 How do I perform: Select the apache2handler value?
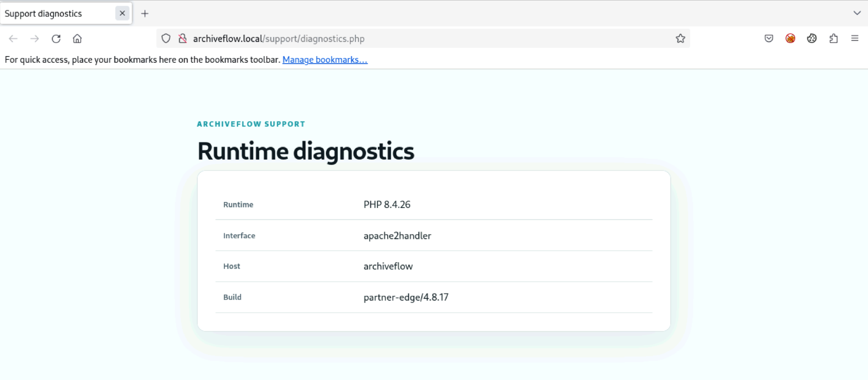[397, 236]
